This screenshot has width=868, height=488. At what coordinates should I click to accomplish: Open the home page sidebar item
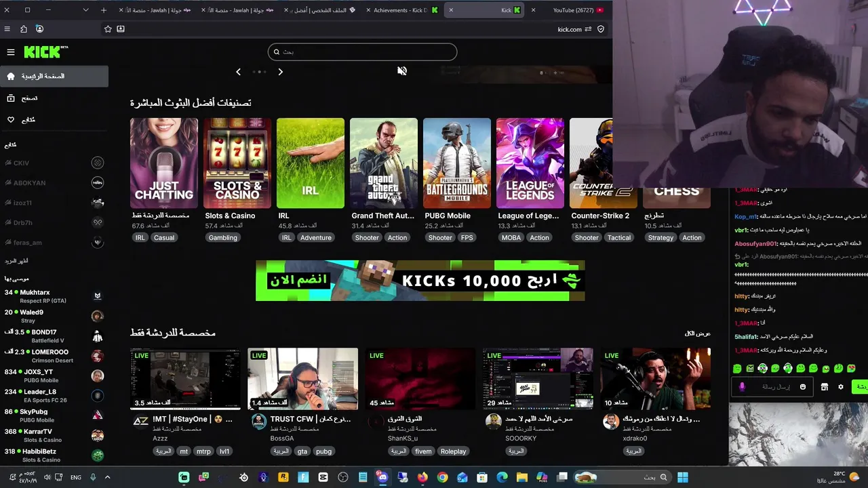pyautogui.click(x=54, y=77)
